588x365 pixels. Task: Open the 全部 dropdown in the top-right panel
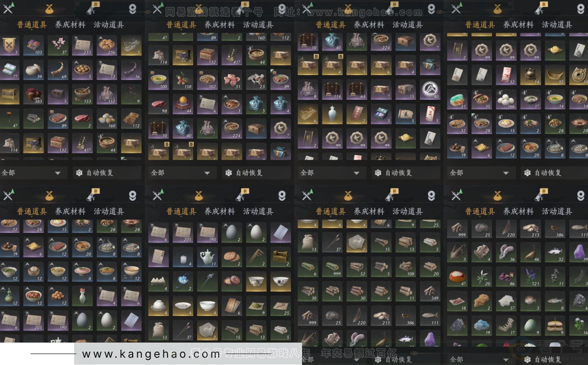click(x=480, y=173)
